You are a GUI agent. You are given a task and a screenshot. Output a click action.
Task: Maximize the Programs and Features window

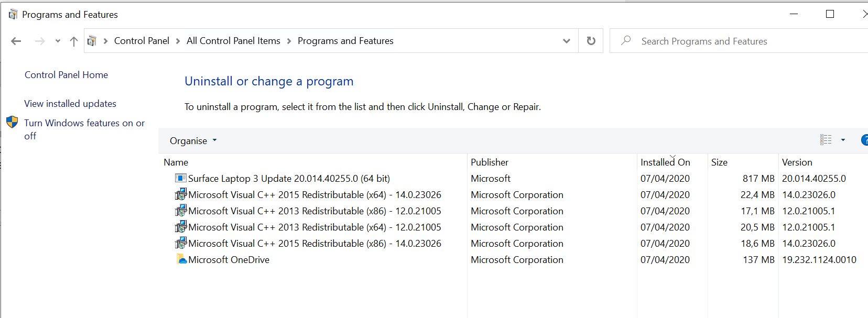pyautogui.click(x=830, y=14)
